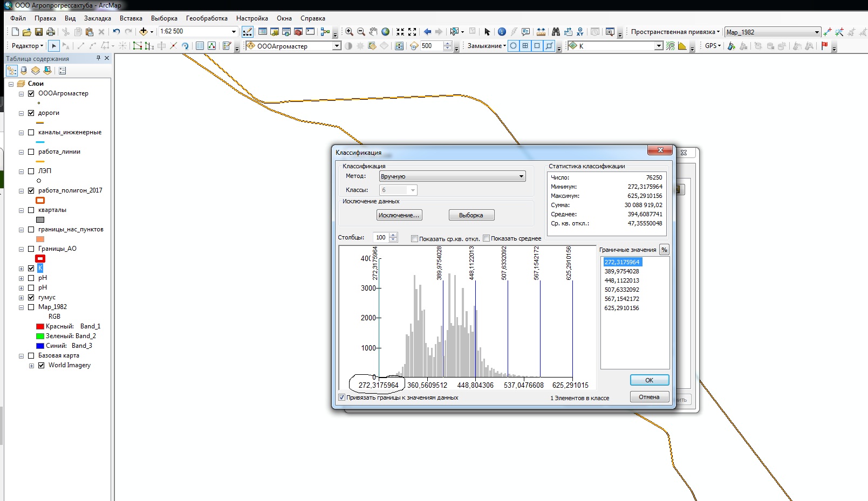Click the Add Data icon
This screenshot has height=501, width=868.
click(x=143, y=32)
